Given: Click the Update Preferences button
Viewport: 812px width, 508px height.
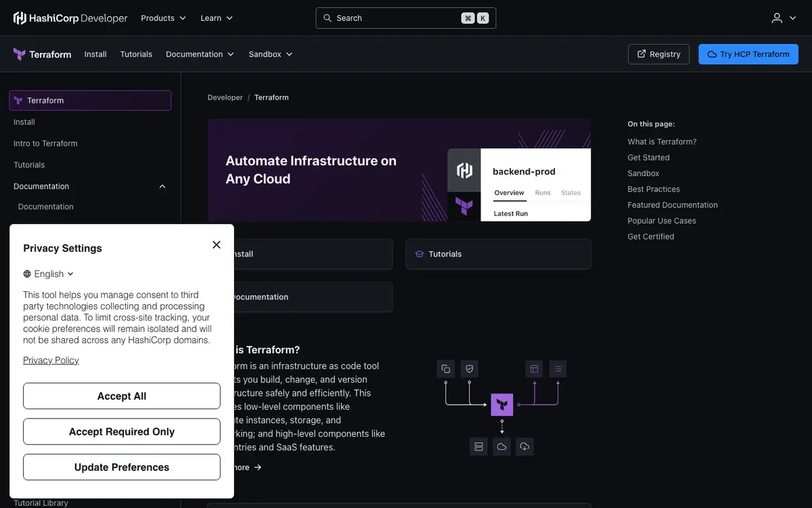Looking at the screenshot, I should [122, 467].
